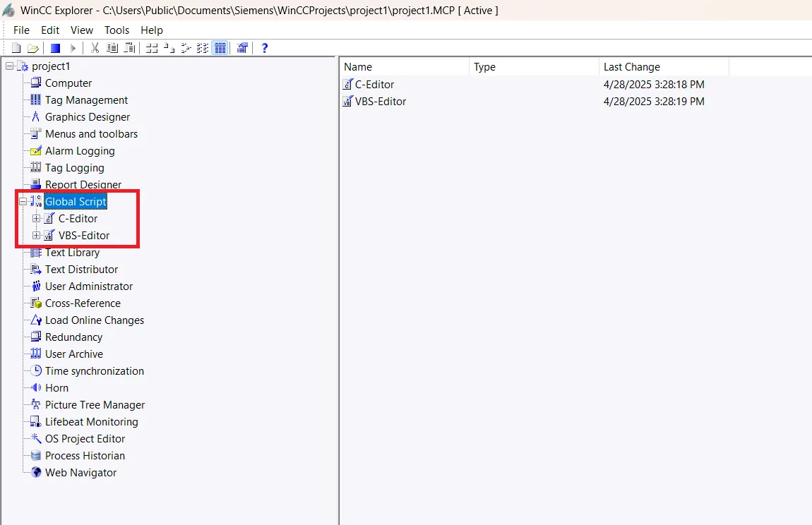Click the blue Deactivate runtime stop icon
Screen dimensions: 812x525
tap(55, 48)
